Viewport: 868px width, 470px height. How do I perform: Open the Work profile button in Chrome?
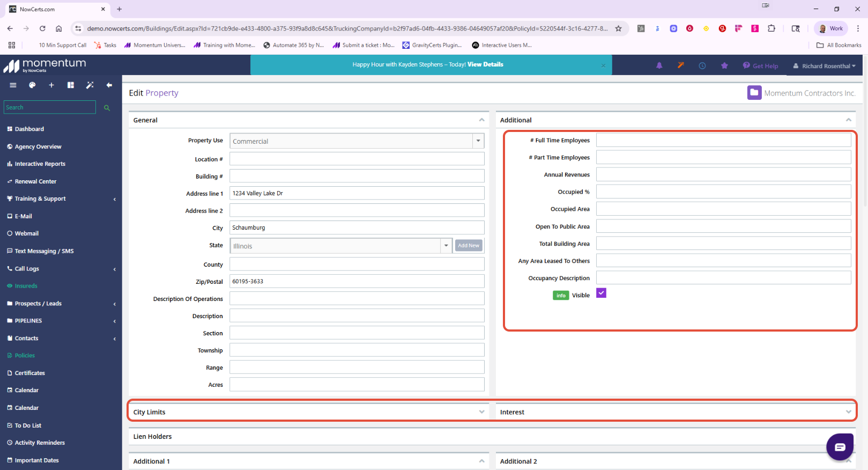point(830,28)
